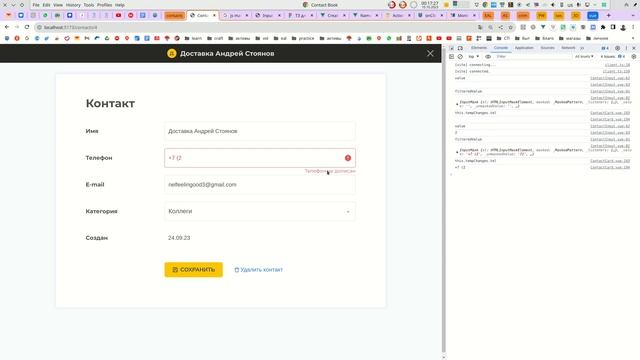The height and width of the screenshot is (360, 640).
Task: Open the browser three-dot menu
Action: 633,27
